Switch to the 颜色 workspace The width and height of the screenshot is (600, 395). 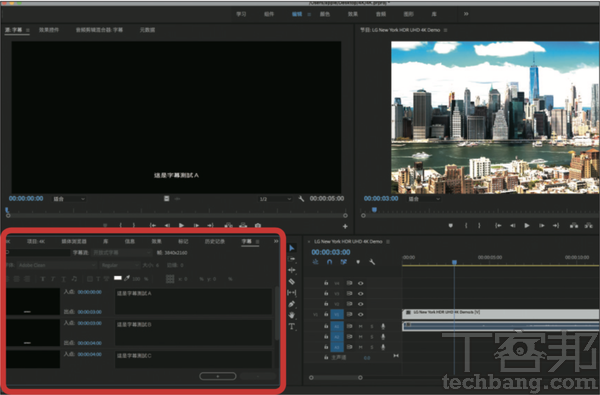[325, 14]
